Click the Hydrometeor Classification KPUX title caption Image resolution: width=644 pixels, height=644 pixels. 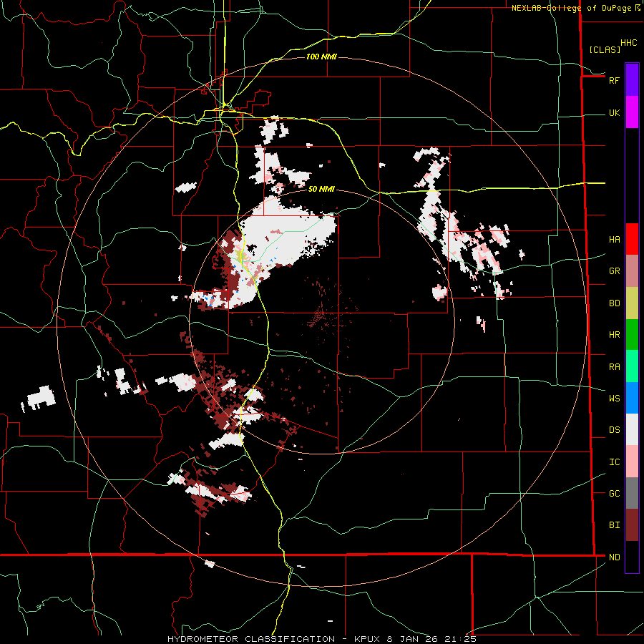click(x=322, y=639)
